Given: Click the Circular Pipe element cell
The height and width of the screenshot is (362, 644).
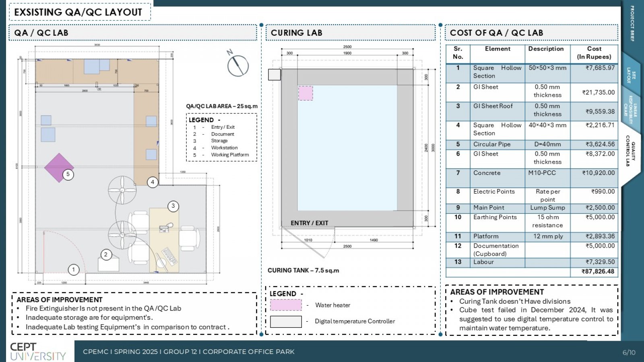Looking at the screenshot, I should pos(497,144).
